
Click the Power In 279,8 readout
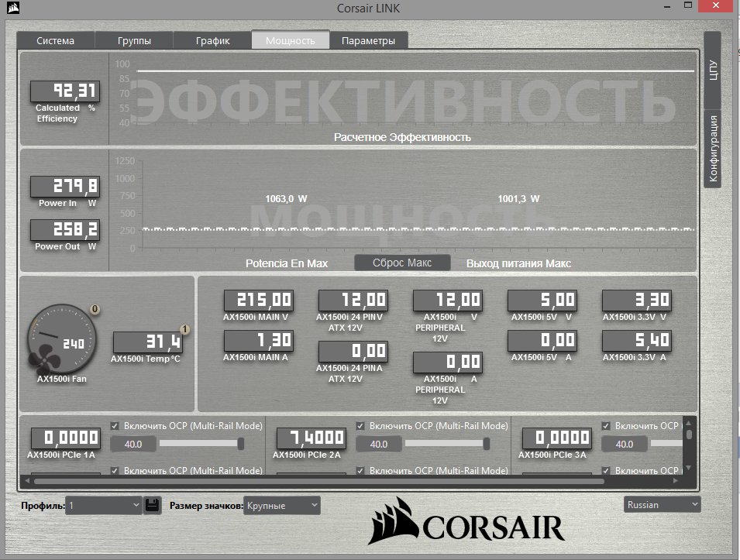point(65,187)
